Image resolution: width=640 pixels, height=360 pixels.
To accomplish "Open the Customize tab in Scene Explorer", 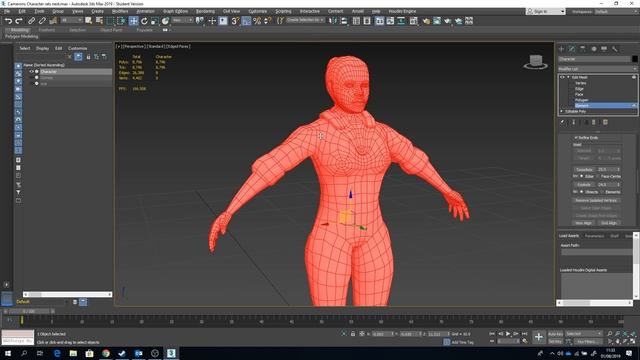I will [77, 48].
